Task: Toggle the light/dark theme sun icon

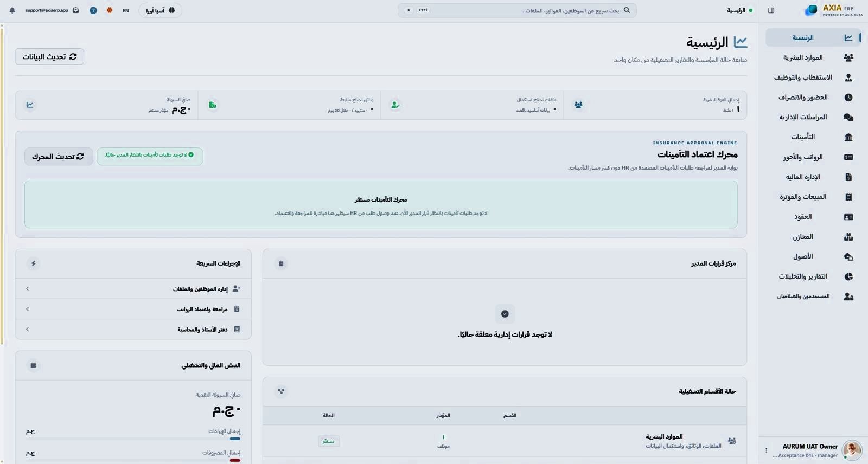Action: tap(110, 10)
